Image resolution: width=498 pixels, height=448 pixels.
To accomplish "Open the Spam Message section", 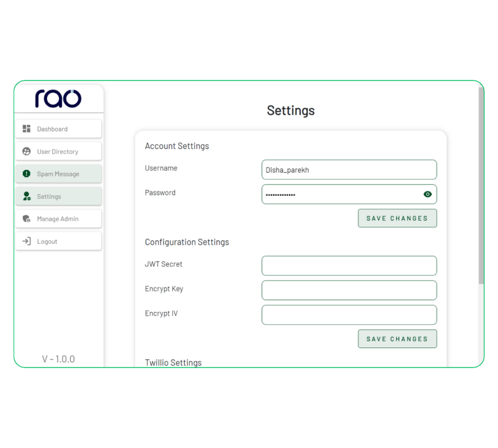I will pyautogui.click(x=58, y=173).
